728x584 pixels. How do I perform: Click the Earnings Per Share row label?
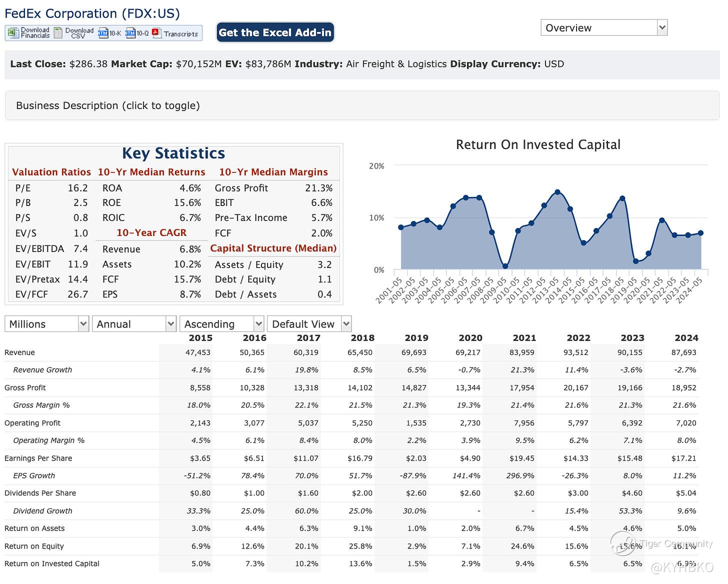pos(38,458)
